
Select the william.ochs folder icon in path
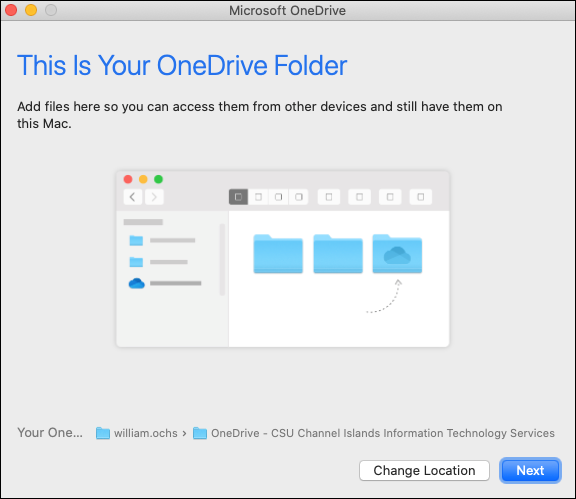pyautogui.click(x=103, y=433)
